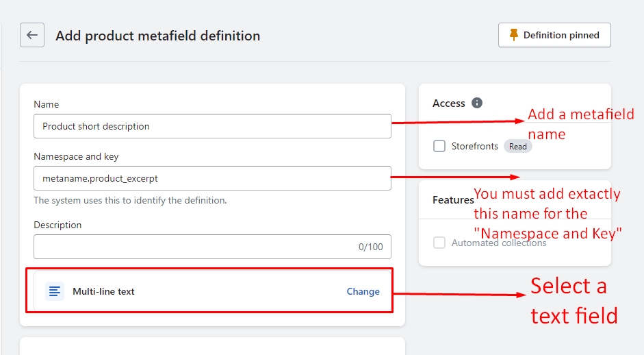Viewport: 644px width, 355px height.
Task: Click inside the Namespace and key field
Action: pos(212,178)
